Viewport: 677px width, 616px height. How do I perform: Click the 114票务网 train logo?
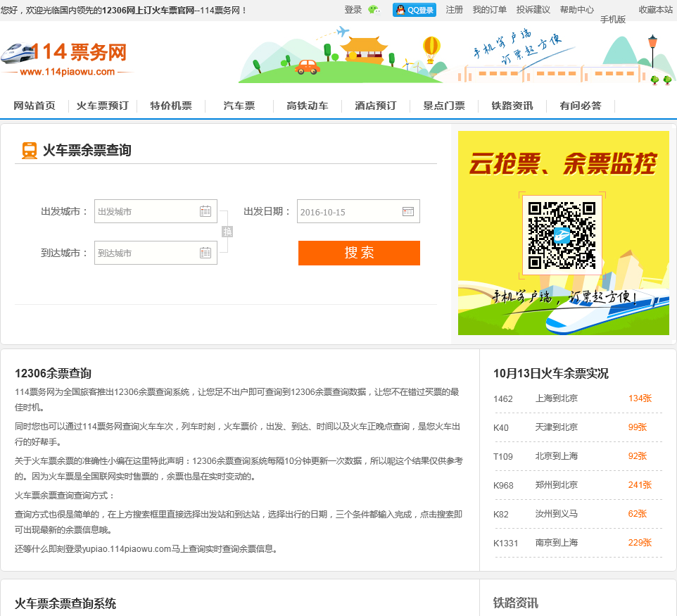click(x=67, y=58)
